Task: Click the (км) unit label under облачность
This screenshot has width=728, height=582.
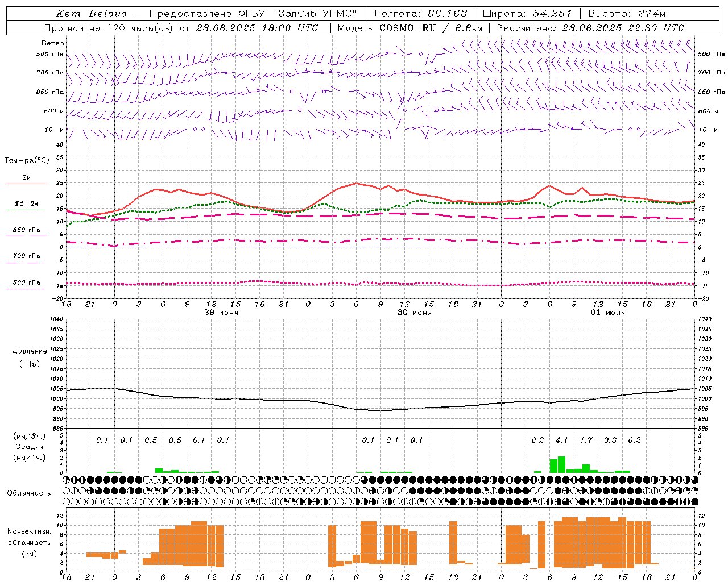Action: coord(30,553)
